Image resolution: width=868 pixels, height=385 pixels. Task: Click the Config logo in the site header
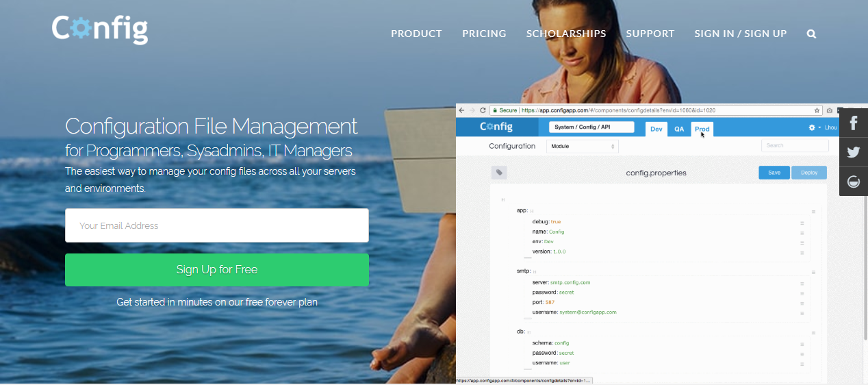tap(100, 29)
